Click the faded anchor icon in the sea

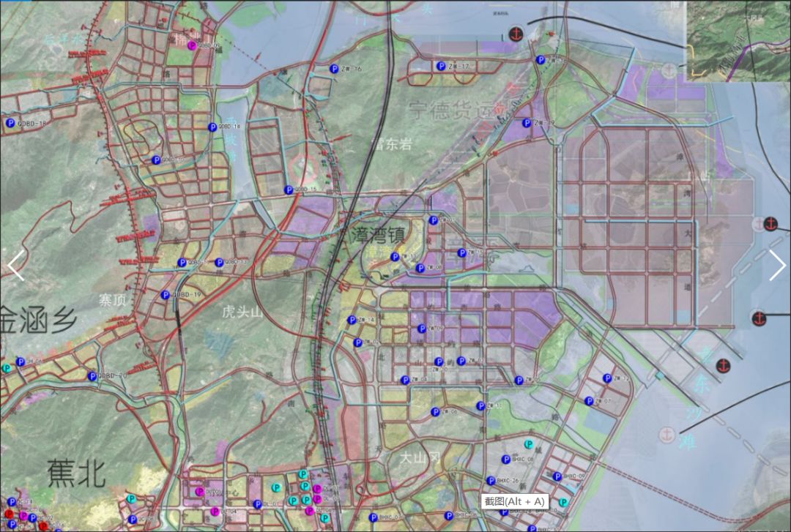[x=666, y=434]
